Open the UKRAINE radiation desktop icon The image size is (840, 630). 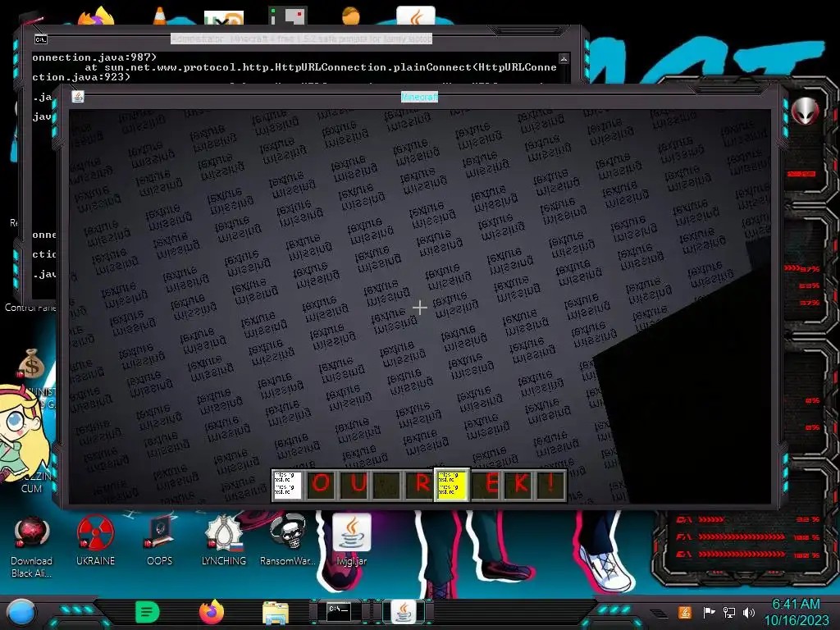95,541
